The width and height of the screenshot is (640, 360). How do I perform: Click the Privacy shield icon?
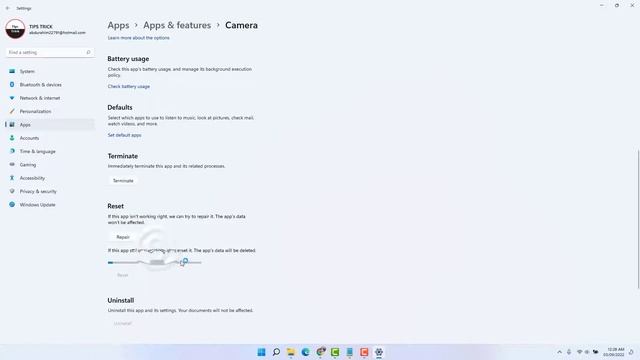(x=12, y=191)
